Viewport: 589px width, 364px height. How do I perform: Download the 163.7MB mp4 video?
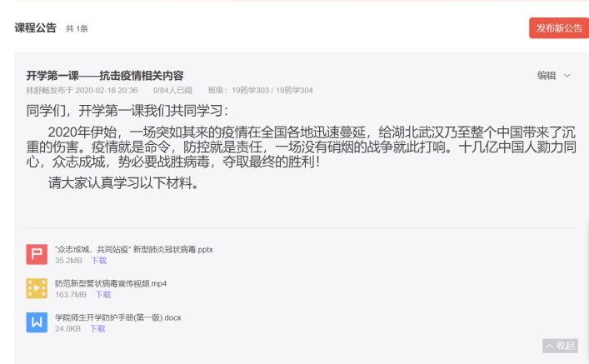[x=103, y=295]
